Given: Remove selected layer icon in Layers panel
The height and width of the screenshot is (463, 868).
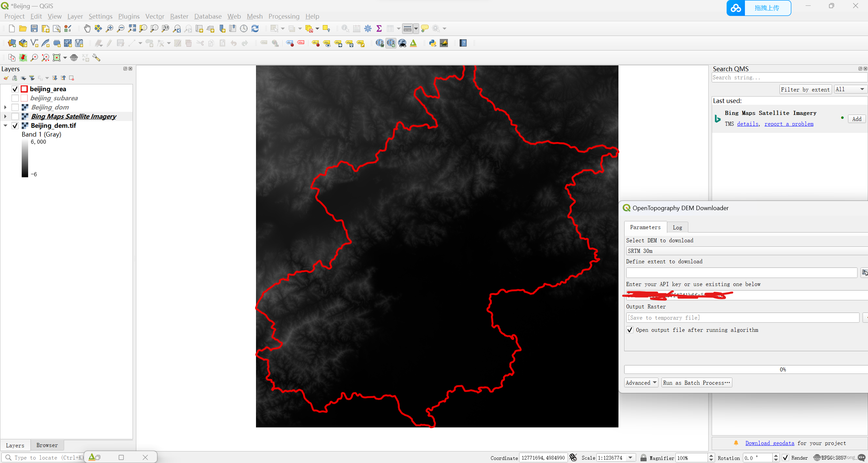Looking at the screenshot, I should pos(72,78).
